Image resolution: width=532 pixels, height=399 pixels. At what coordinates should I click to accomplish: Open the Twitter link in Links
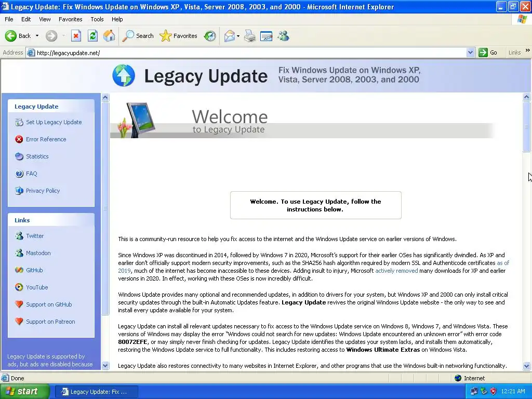click(35, 236)
